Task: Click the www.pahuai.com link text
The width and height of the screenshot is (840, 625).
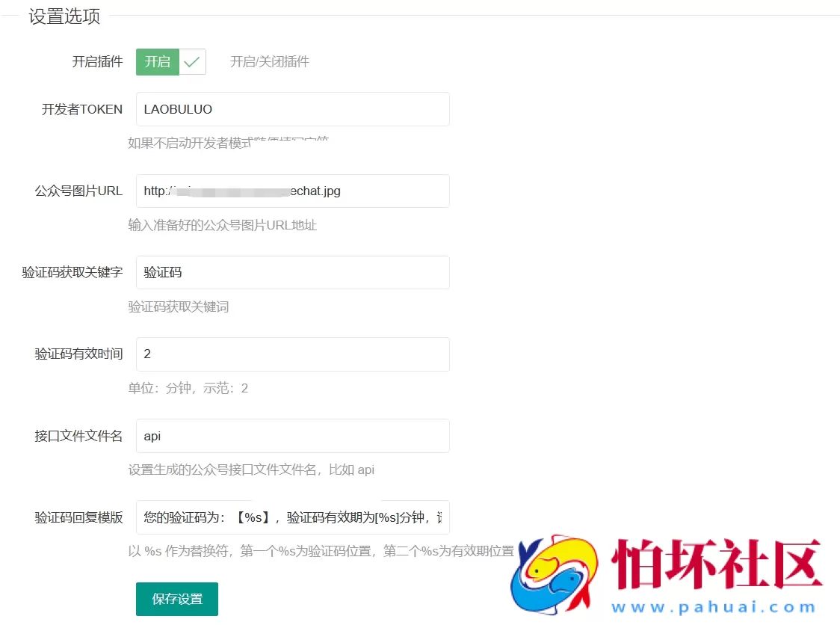Action: pyautogui.click(x=714, y=606)
